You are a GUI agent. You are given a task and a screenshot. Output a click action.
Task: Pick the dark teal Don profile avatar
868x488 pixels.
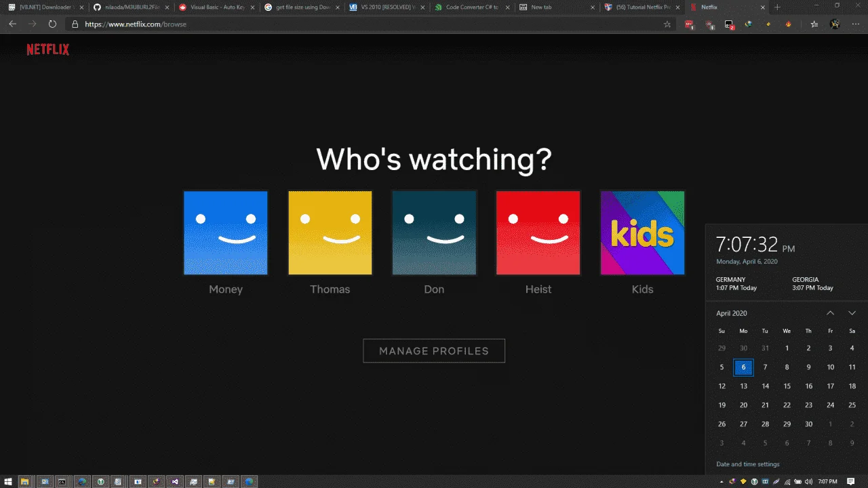pos(434,232)
